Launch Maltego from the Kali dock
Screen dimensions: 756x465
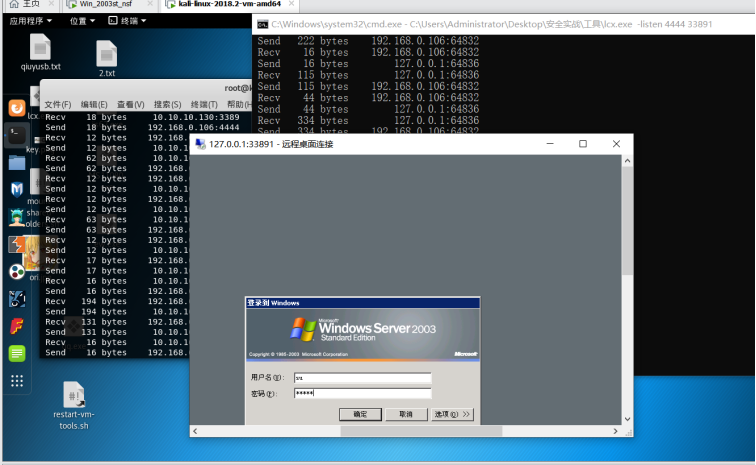click(17, 272)
